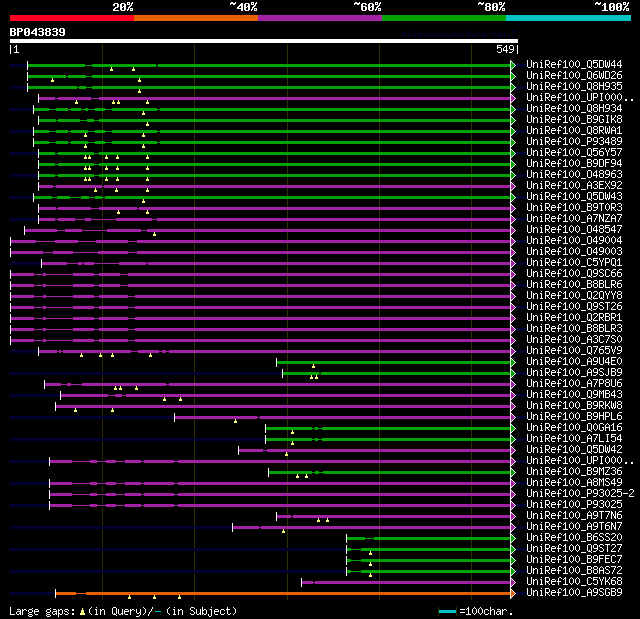Click the purple arrowhead ending the UniRef100_A7NZA7 row
Image resolution: width=640 pixels, height=619 pixels.
tap(513, 220)
